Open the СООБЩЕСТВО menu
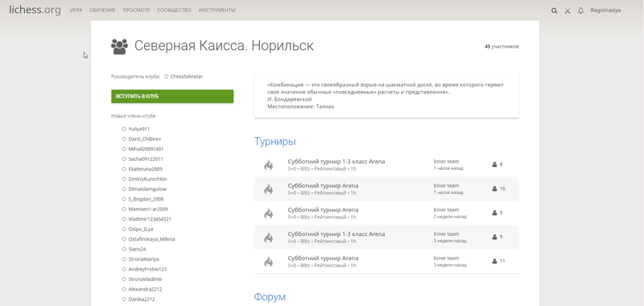The width and height of the screenshot is (644, 306). (x=174, y=10)
